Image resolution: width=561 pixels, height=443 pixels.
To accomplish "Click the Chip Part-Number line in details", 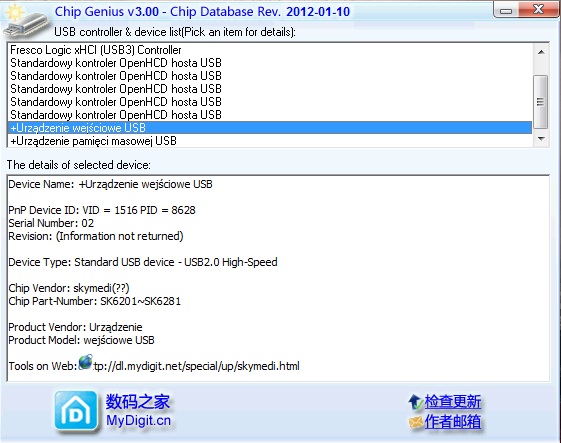I will point(95,301).
